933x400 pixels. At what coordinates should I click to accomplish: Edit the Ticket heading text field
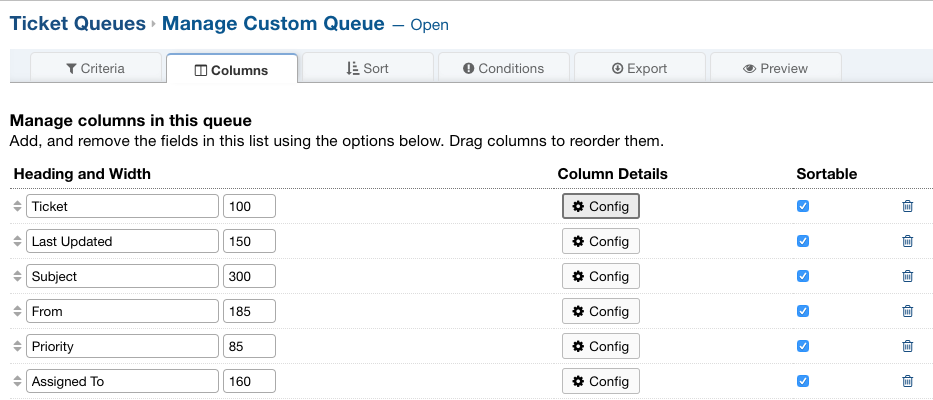point(123,207)
